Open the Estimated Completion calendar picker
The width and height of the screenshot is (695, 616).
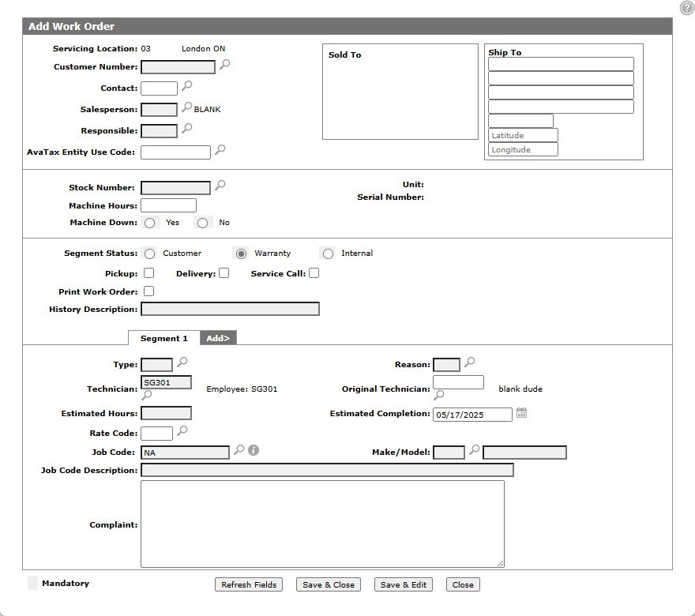pos(522,412)
